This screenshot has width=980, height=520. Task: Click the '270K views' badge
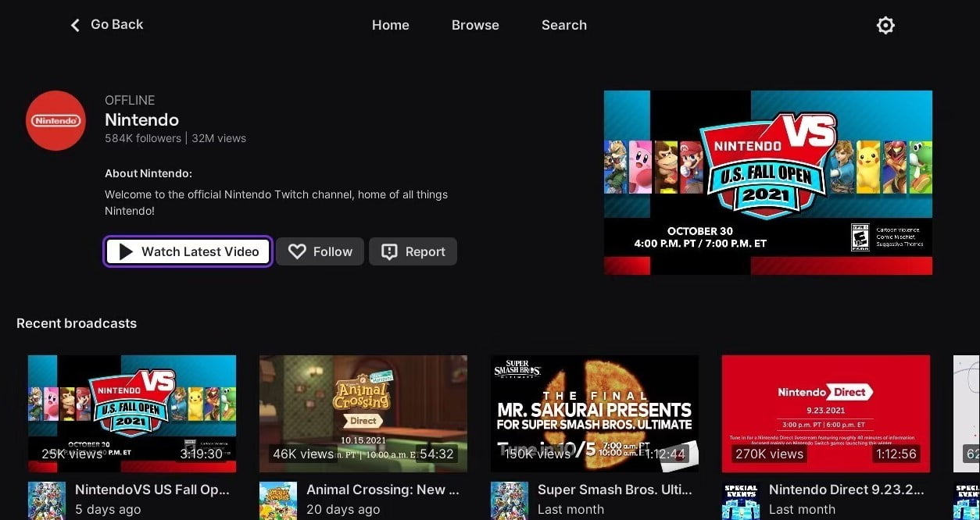tap(769, 454)
